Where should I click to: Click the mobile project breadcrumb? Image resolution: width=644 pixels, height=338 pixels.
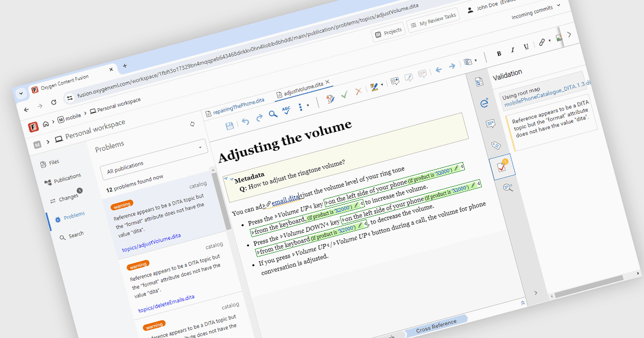(x=69, y=117)
